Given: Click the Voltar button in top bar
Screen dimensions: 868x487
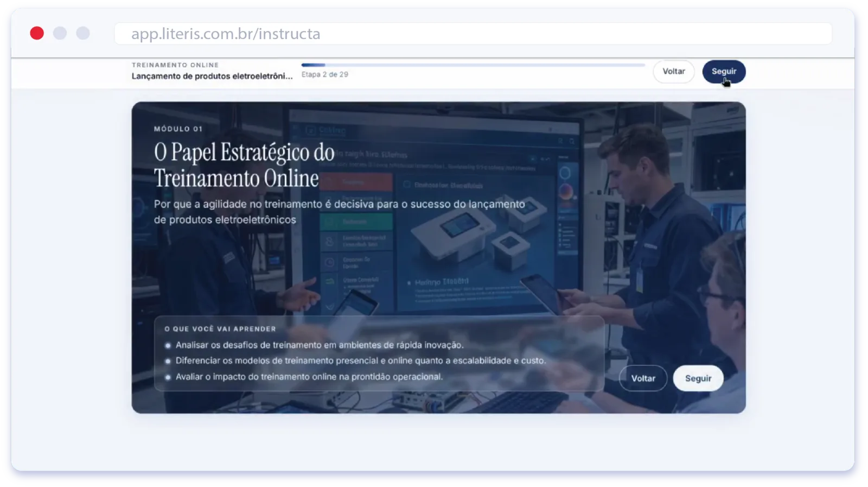Looking at the screenshot, I should click(673, 72).
